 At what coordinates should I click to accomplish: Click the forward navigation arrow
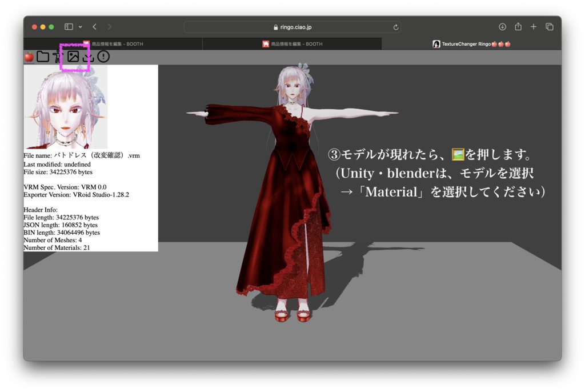pos(109,26)
